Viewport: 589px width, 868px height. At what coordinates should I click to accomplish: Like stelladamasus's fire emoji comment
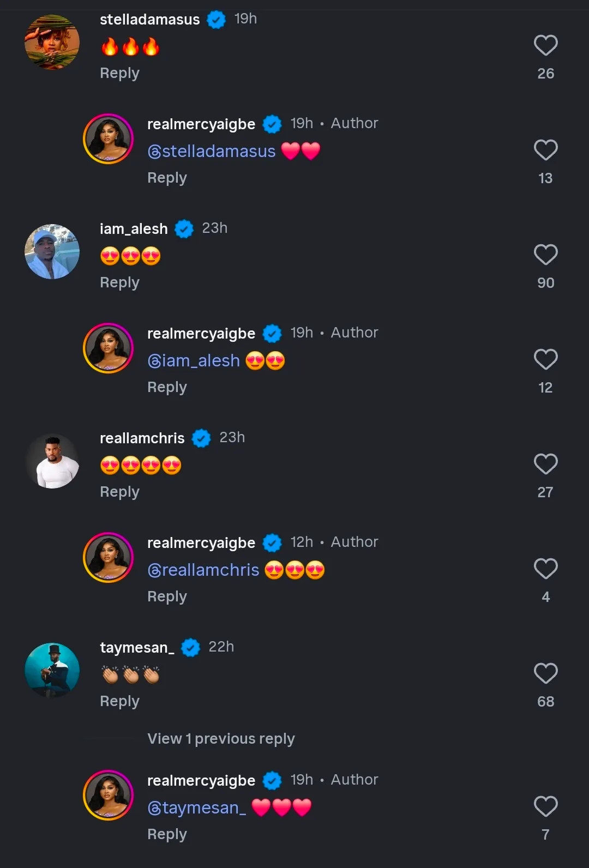click(x=545, y=46)
